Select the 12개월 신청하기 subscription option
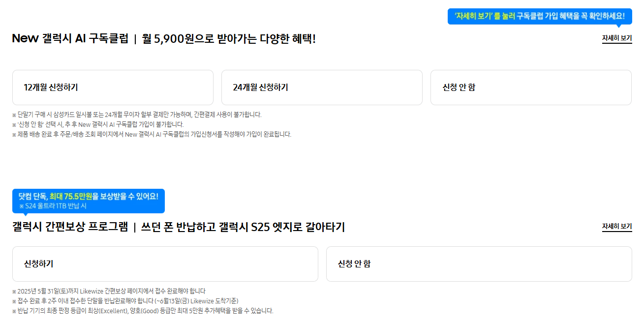 [113, 87]
